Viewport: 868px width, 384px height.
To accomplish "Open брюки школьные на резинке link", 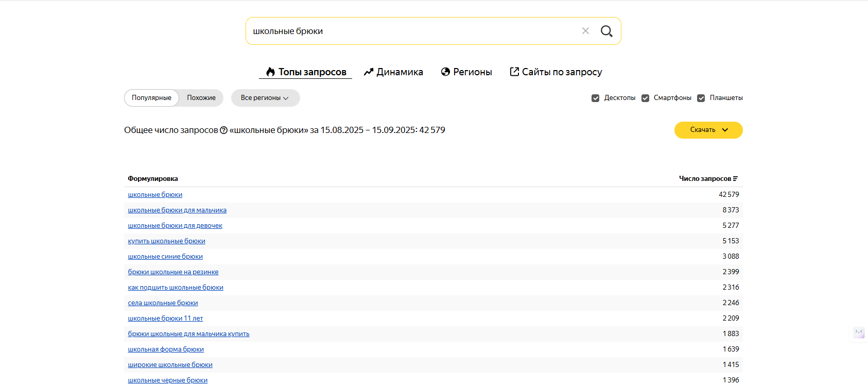I will 173,272.
